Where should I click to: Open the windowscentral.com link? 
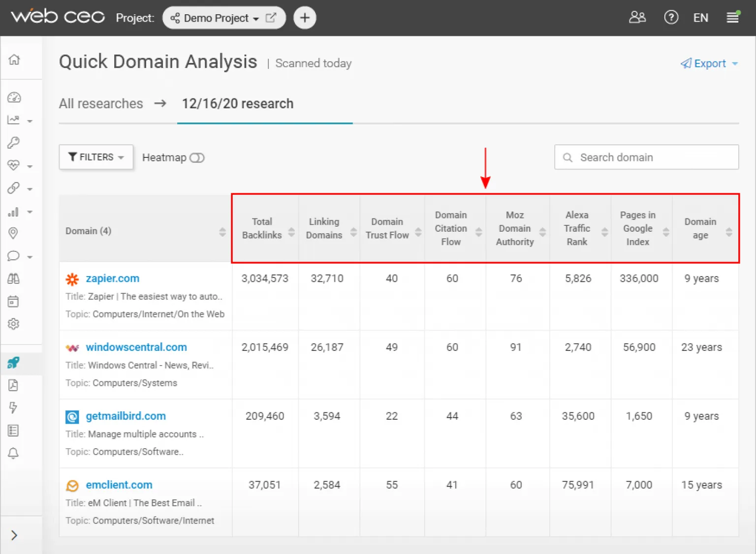click(x=136, y=347)
